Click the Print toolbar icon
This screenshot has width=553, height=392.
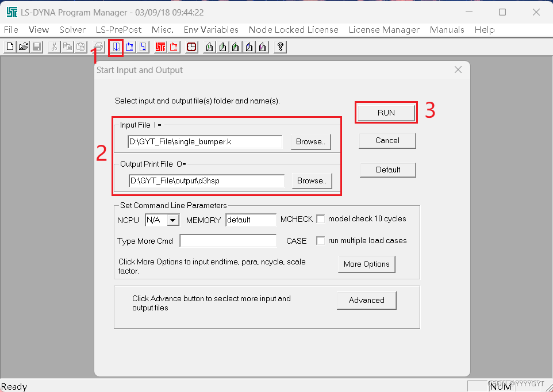(98, 47)
